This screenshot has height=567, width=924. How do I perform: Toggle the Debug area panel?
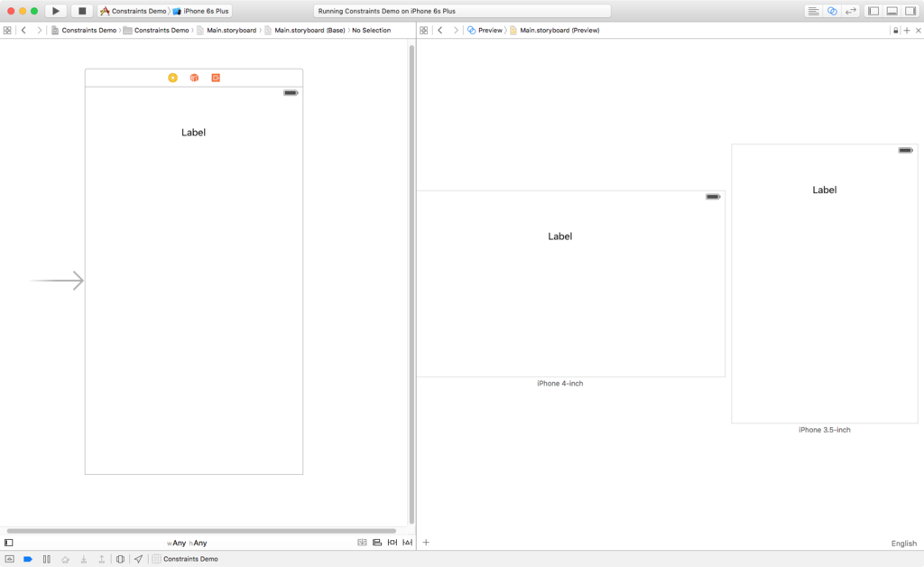coord(892,11)
